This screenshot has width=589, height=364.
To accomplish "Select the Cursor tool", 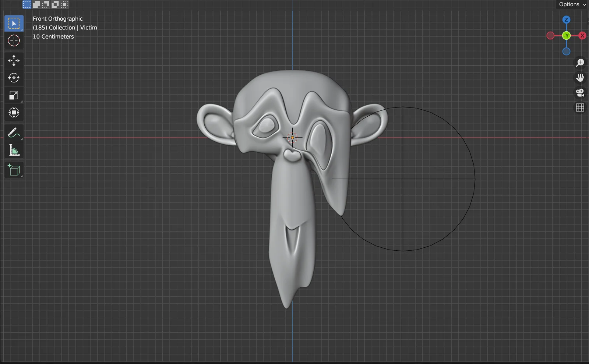I will pyautogui.click(x=14, y=40).
